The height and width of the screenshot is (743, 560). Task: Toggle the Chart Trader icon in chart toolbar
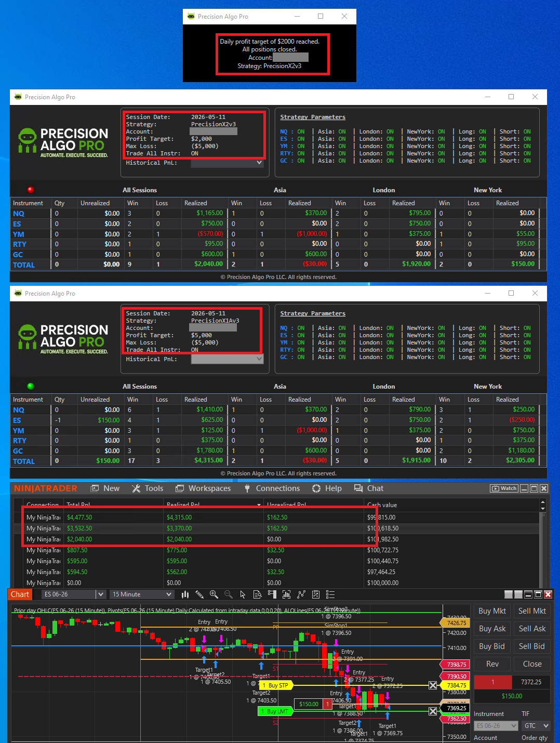pos(272,594)
